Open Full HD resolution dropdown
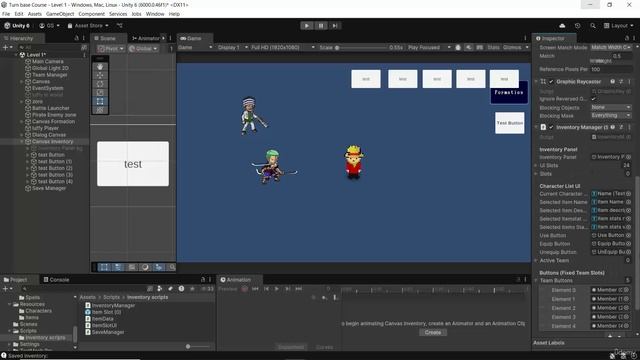This screenshot has height=360, width=640. pyautogui.click(x=282, y=47)
